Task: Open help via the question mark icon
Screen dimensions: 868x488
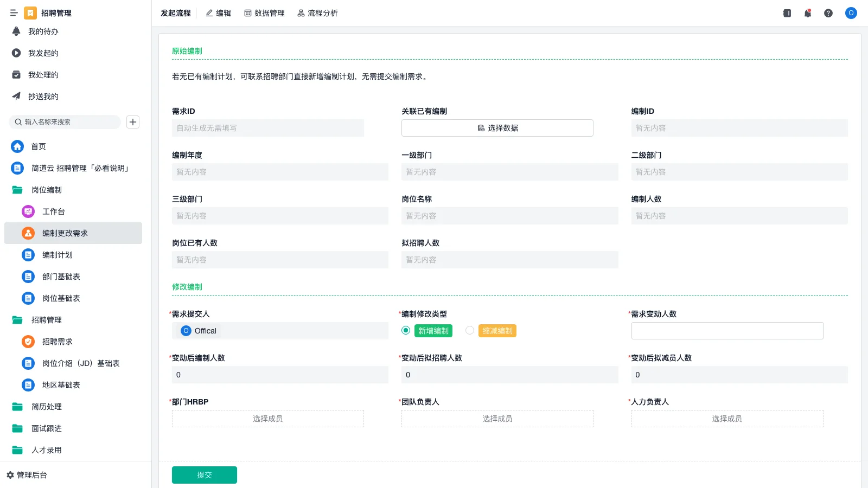Action: [828, 13]
